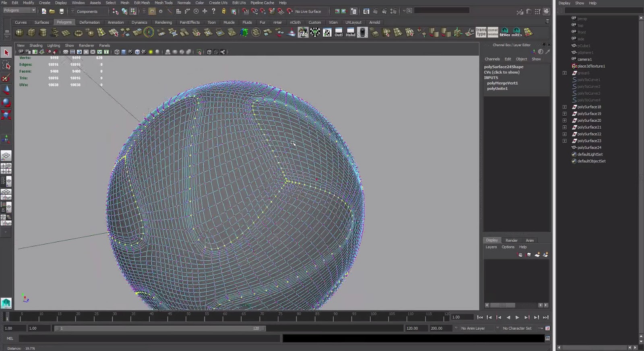The image size is (644, 351).
Task: Click the trans type shelf button
Action: [x=481, y=32]
